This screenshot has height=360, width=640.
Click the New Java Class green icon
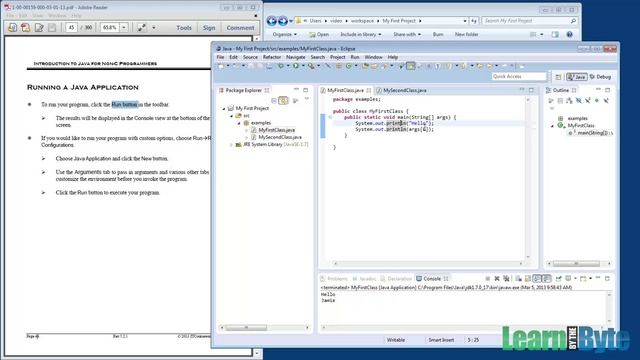point(349,66)
